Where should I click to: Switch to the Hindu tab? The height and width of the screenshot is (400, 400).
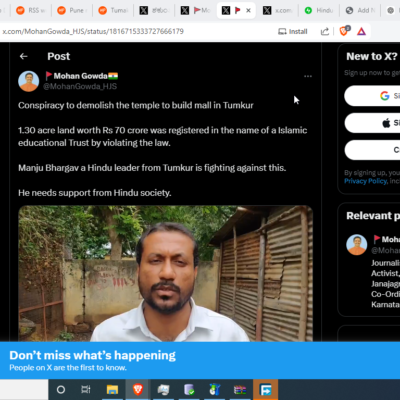[x=319, y=10]
